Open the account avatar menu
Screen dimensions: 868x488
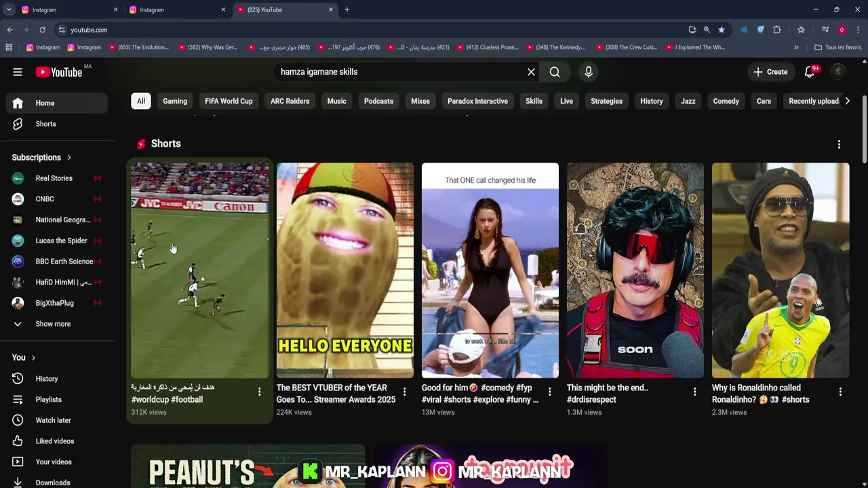pyautogui.click(x=838, y=72)
